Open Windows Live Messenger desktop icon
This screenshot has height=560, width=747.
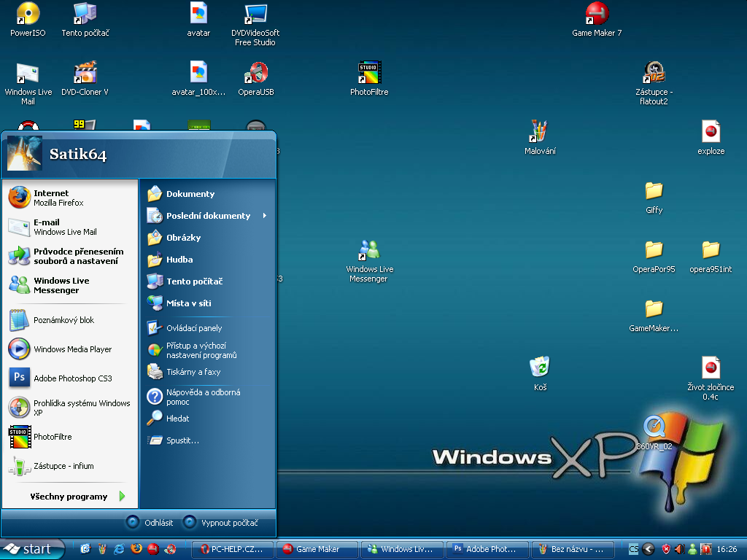(x=369, y=252)
